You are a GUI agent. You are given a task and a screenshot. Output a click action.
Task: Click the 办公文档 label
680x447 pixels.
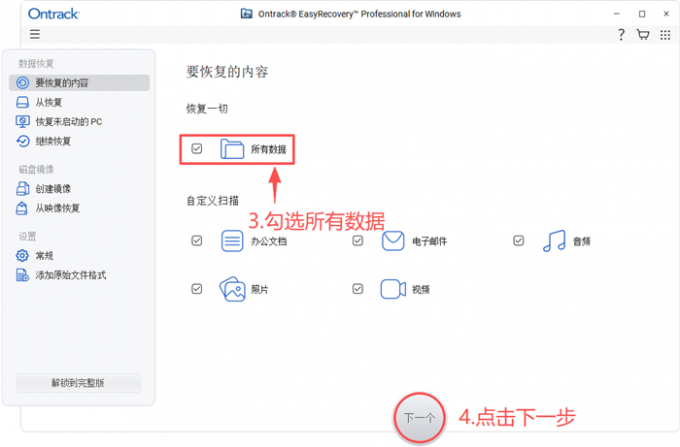tap(268, 241)
